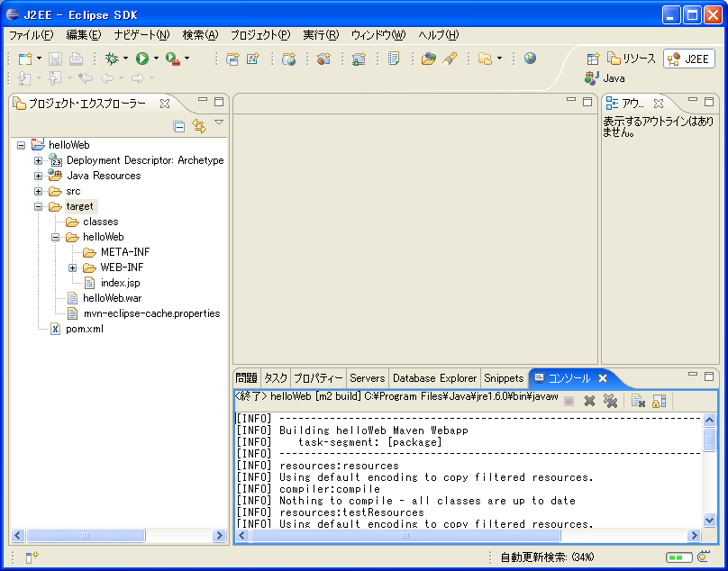Click Collapse All in Project Explorer

tap(179, 127)
